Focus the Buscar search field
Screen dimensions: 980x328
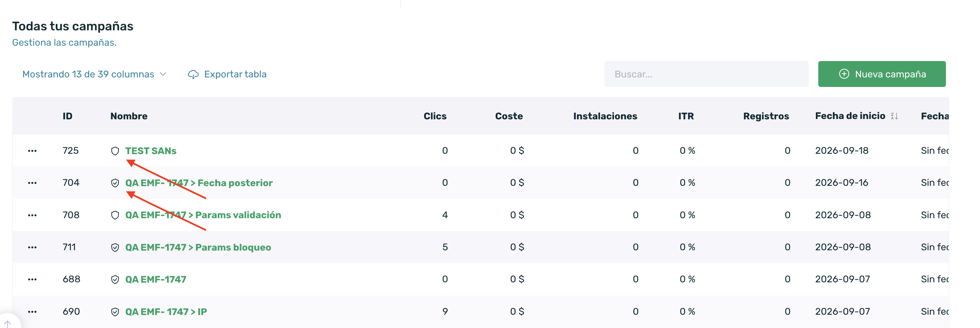coord(706,74)
